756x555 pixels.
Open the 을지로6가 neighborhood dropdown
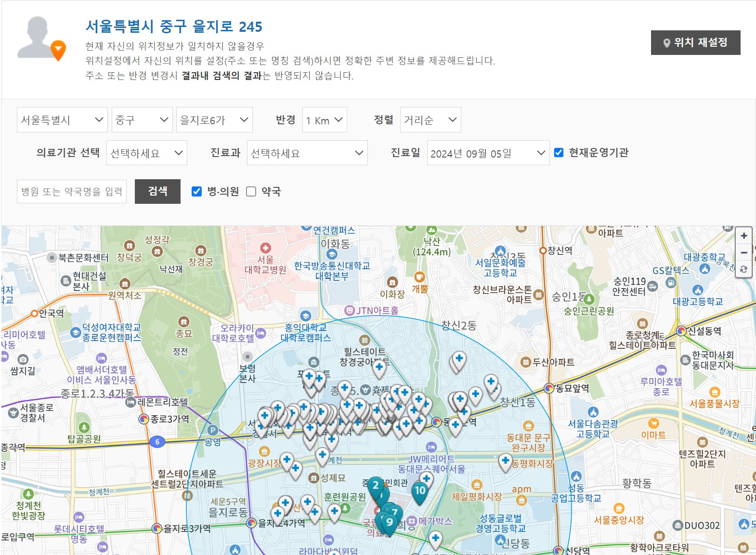[x=214, y=119]
